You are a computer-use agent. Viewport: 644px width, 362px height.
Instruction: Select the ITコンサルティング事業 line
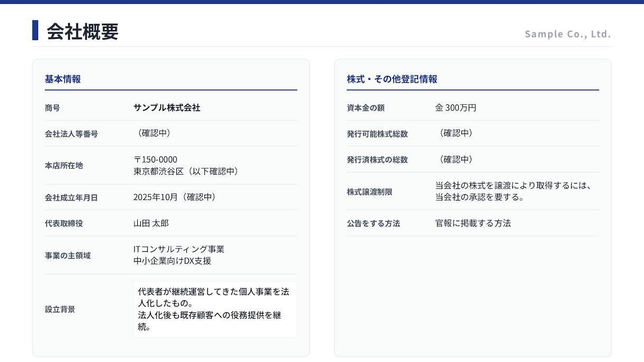[179, 249]
